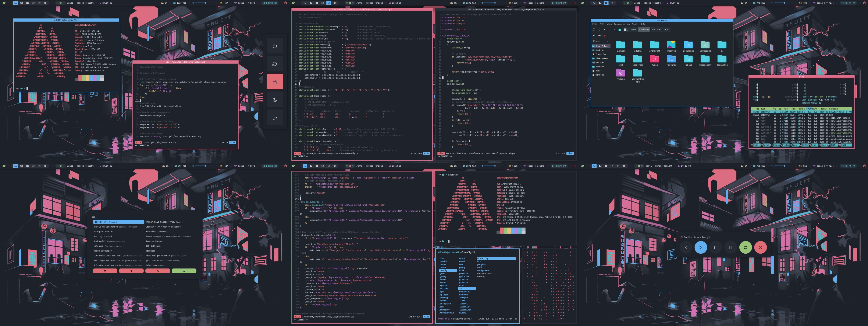Click text editor icon in the 03:19 PM bar

pyautogui.click(x=33, y=3)
